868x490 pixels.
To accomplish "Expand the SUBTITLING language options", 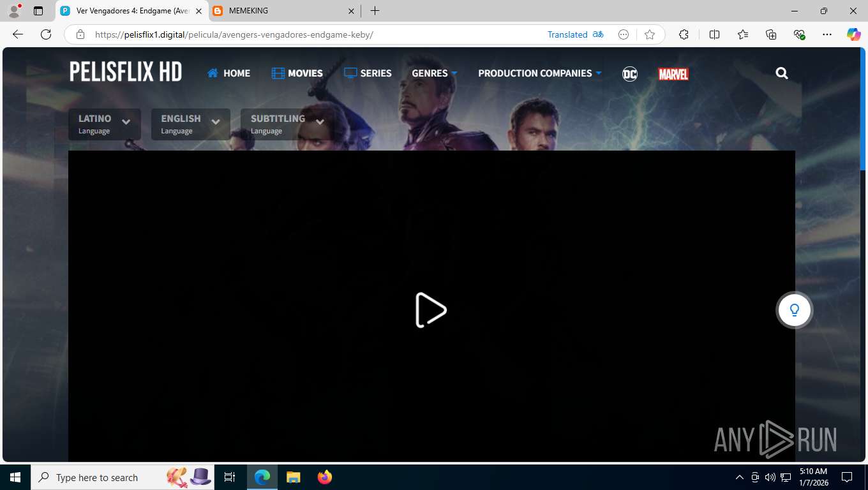I will click(287, 124).
